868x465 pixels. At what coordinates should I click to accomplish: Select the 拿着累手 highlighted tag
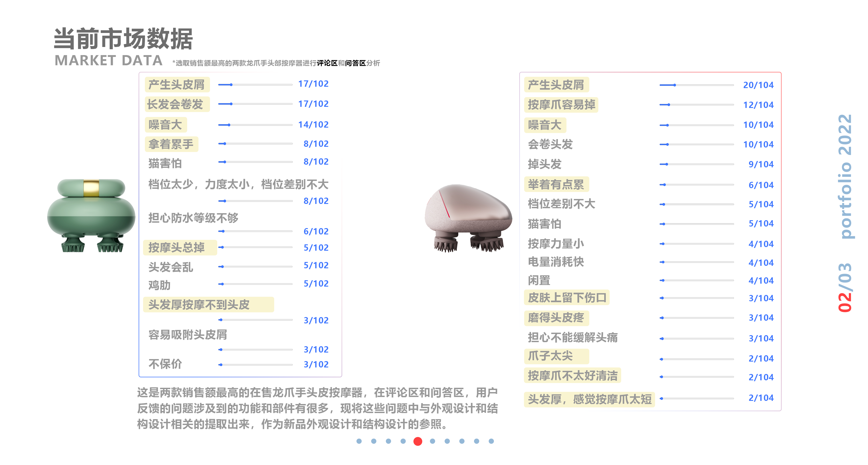click(x=172, y=144)
